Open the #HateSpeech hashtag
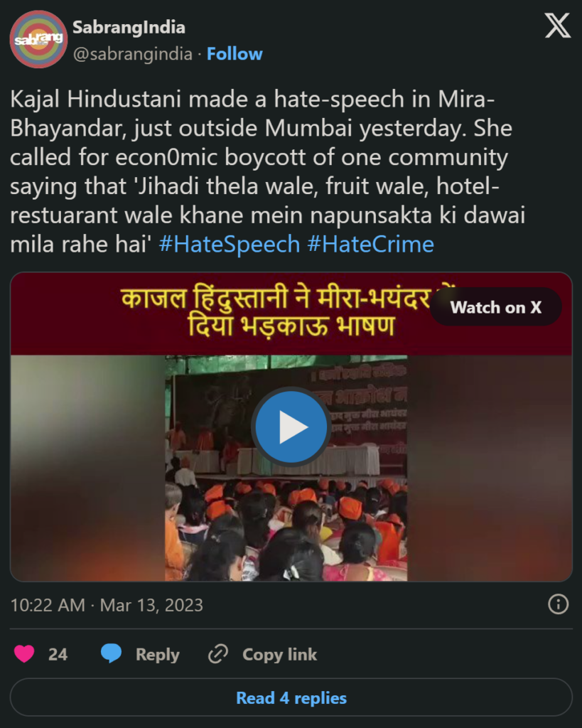The width and height of the screenshot is (582, 728). coord(230,245)
